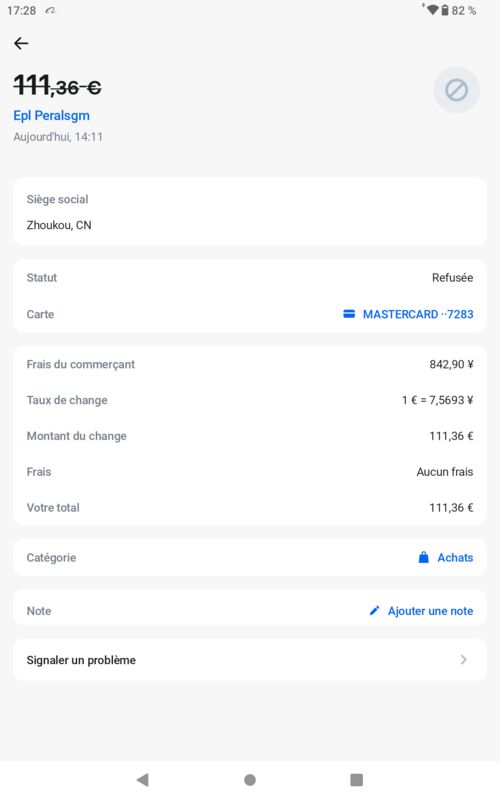
Task: Expand Signaler un problème chevron
Action: (463, 660)
